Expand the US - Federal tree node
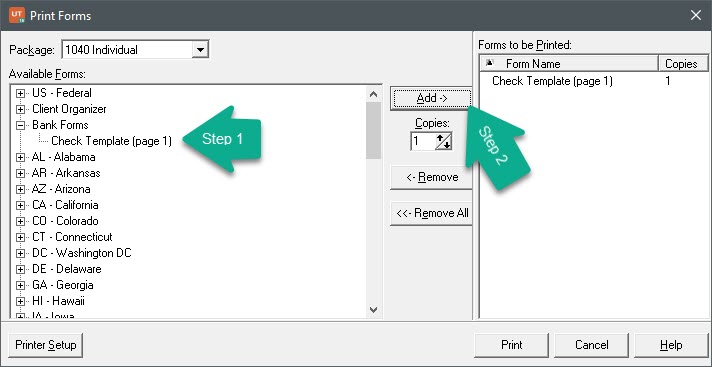This screenshot has width=712, height=367. coord(20,94)
